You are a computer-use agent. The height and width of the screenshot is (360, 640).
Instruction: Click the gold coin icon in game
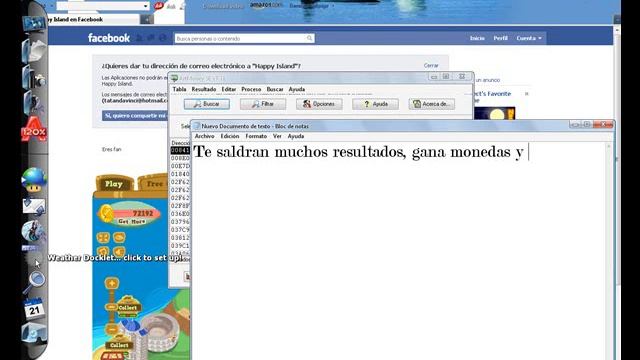pyautogui.click(x=106, y=214)
